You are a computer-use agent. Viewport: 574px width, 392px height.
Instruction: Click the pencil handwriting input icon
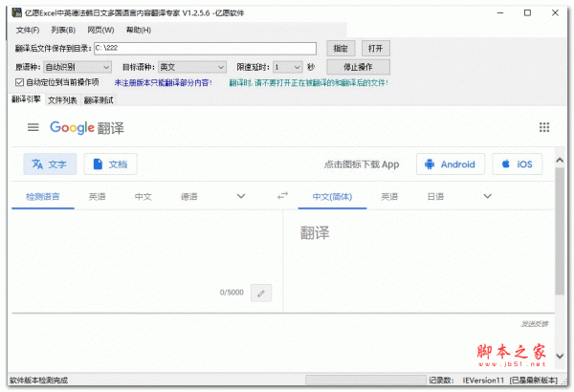click(261, 293)
